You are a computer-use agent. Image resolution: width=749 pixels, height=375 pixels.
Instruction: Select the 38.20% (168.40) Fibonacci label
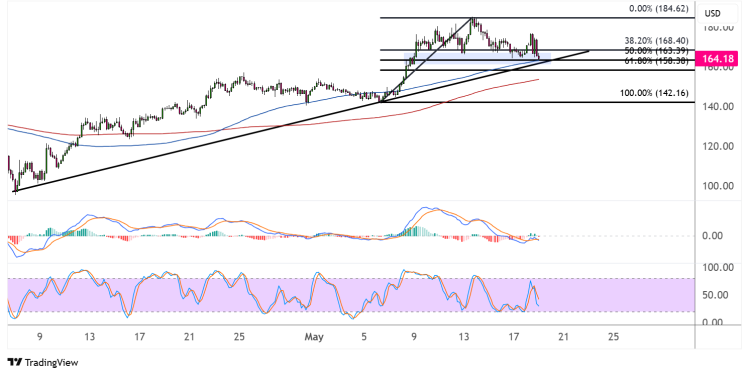656,41
